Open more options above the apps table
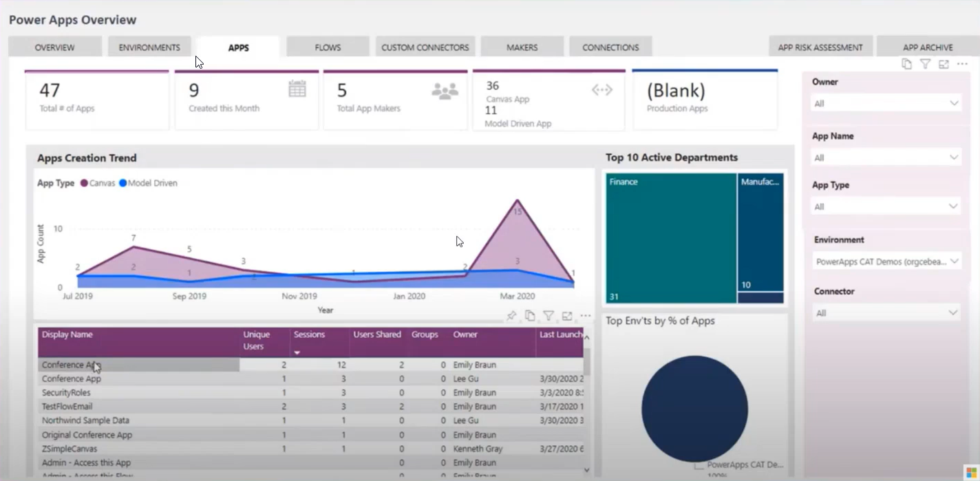980x481 pixels. (585, 316)
